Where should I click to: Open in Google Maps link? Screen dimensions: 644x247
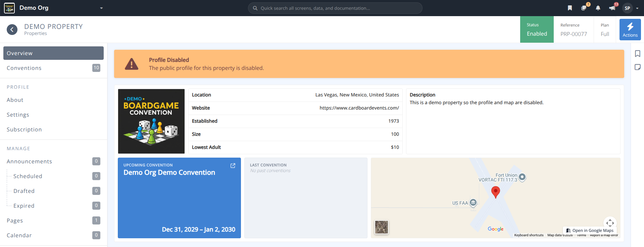590,231
